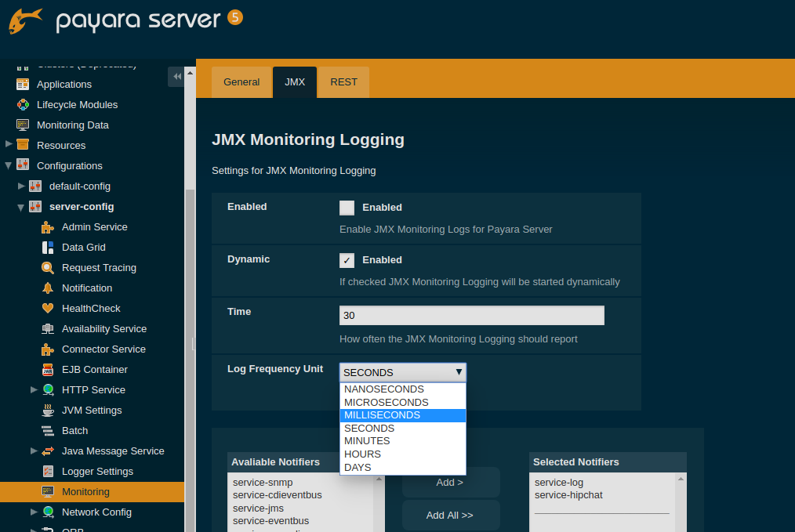Select service-snmp in Available Notifiers
The height and width of the screenshot is (532, 795).
[x=263, y=483]
